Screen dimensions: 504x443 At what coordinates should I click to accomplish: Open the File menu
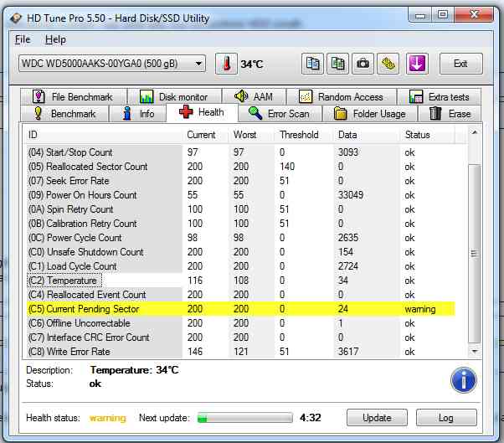point(23,39)
